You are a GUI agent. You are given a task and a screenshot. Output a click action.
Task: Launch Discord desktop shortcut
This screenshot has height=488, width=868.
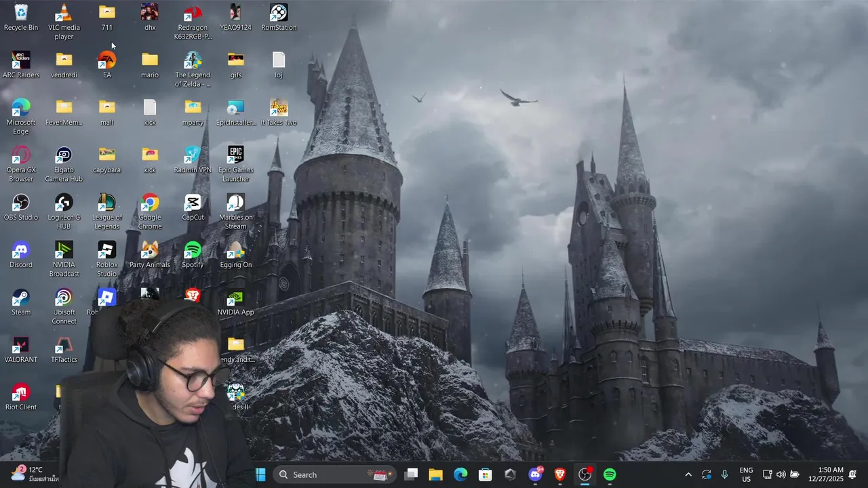coord(21,255)
